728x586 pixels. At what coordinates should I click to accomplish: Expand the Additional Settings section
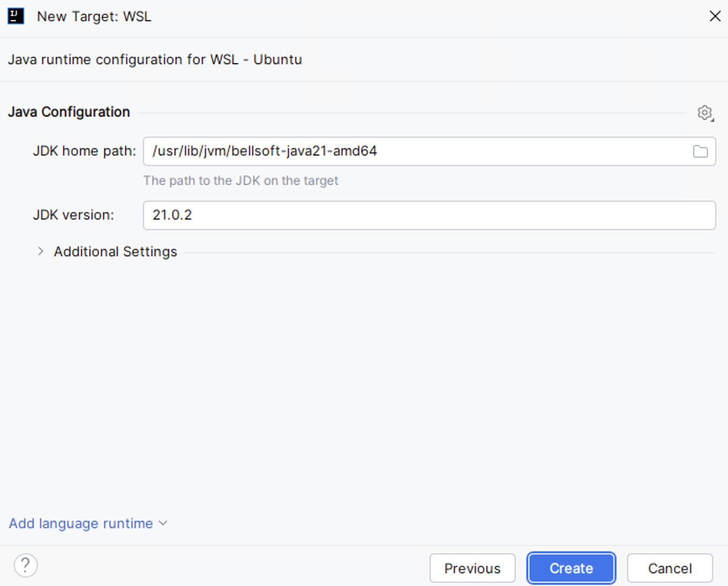coord(115,251)
